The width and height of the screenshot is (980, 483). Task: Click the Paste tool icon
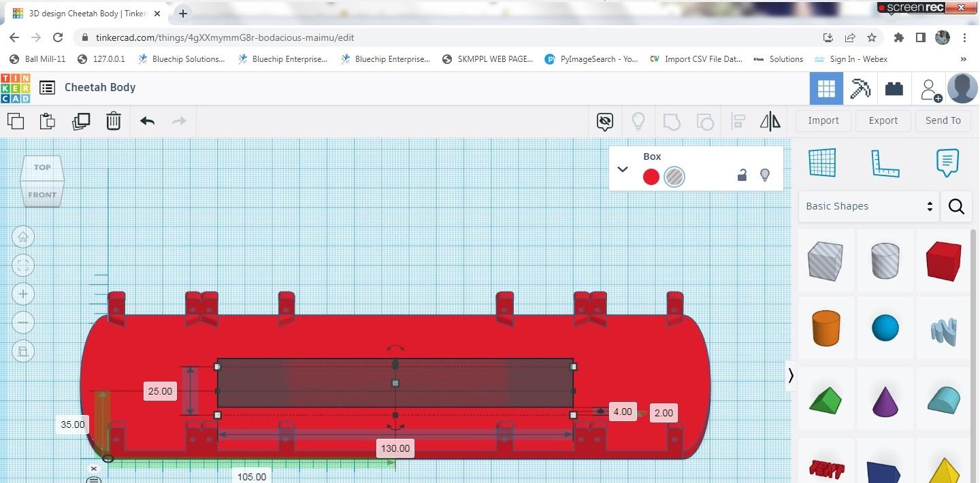(47, 121)
